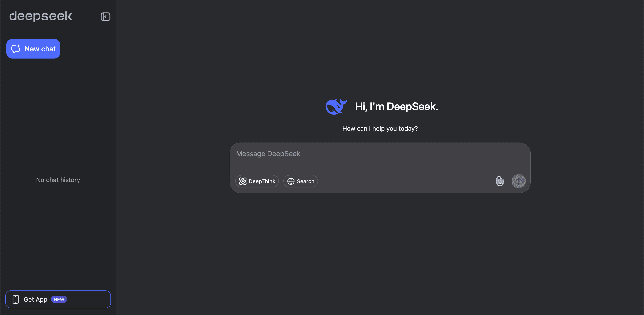Click the send message arrow
Image resolution: width=644 pixels, height=315 pixels.
pyautogui.click(x=519, y=181)
